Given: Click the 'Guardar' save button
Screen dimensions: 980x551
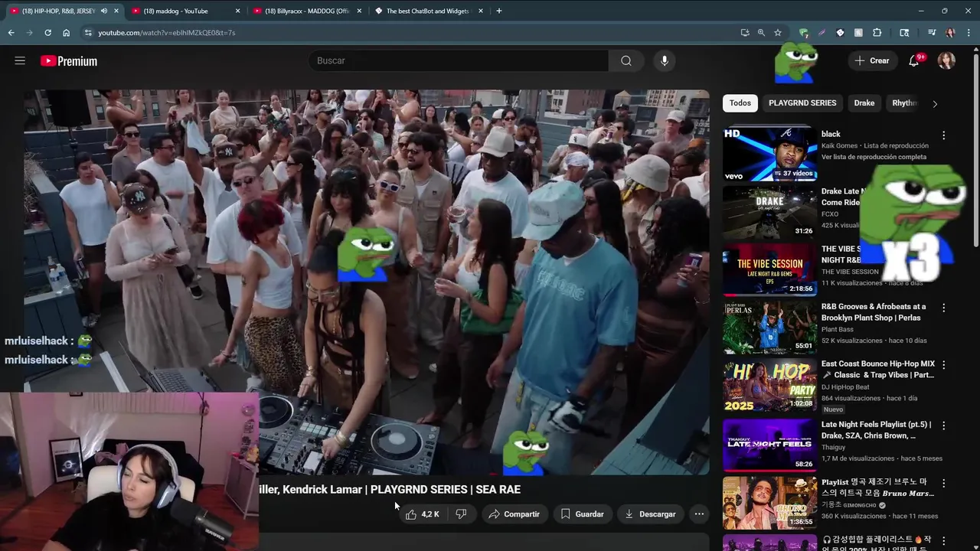Looking at the screenshot, I should tap(582, 514).
